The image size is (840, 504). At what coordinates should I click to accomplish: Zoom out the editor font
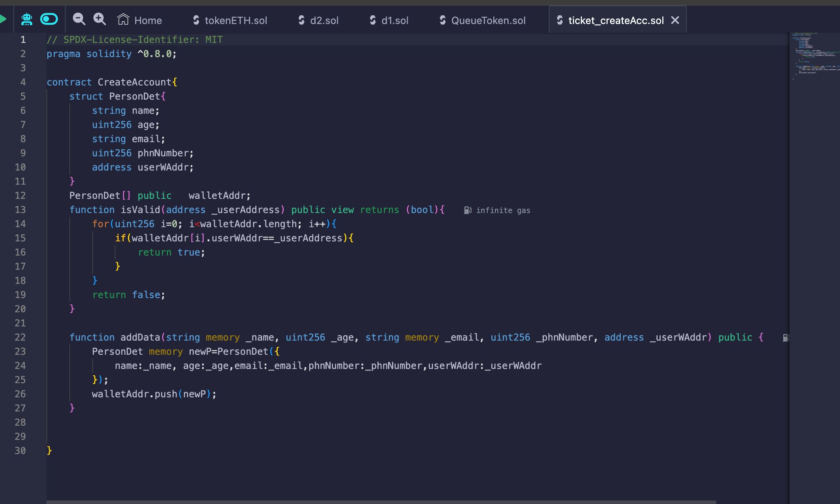[x=79, y=19]
